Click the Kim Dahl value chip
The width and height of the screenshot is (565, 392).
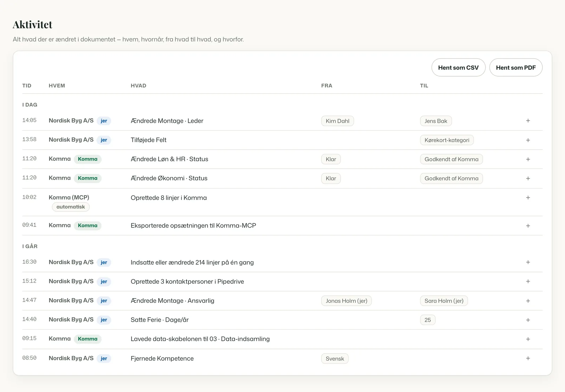[337, 121]
